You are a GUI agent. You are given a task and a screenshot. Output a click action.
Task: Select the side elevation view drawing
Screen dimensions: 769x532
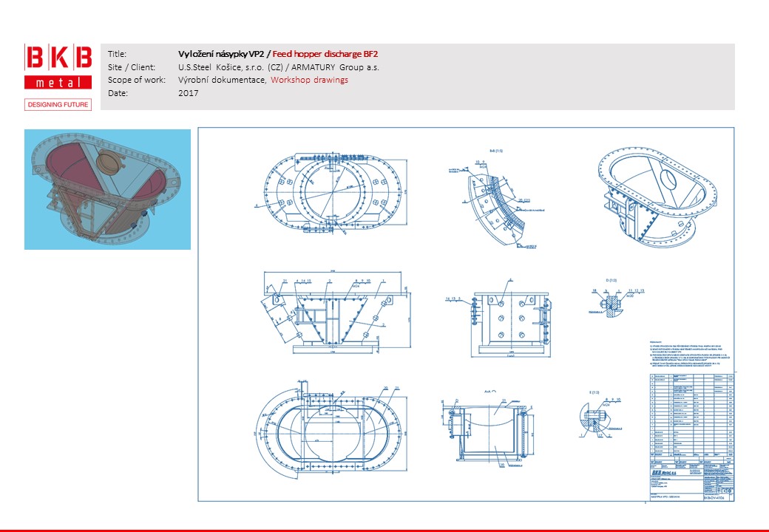(509, 314)
